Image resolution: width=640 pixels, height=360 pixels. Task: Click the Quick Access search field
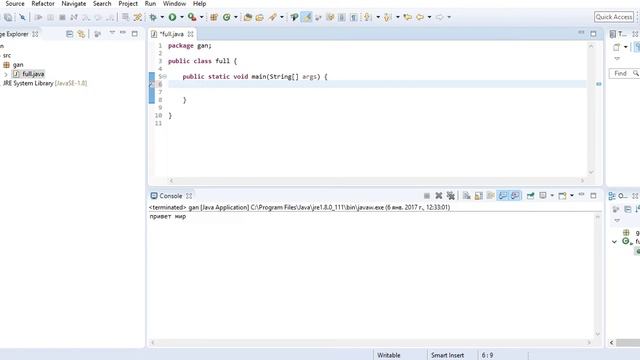pos(614,17)
